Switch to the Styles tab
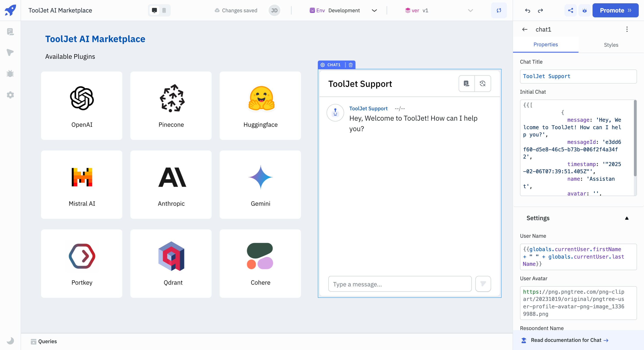Screen dimensions: 644x350 611,44
